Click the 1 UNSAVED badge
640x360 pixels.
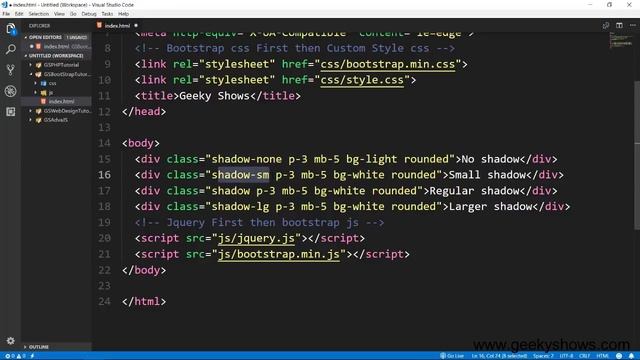(x=77, y=37)
